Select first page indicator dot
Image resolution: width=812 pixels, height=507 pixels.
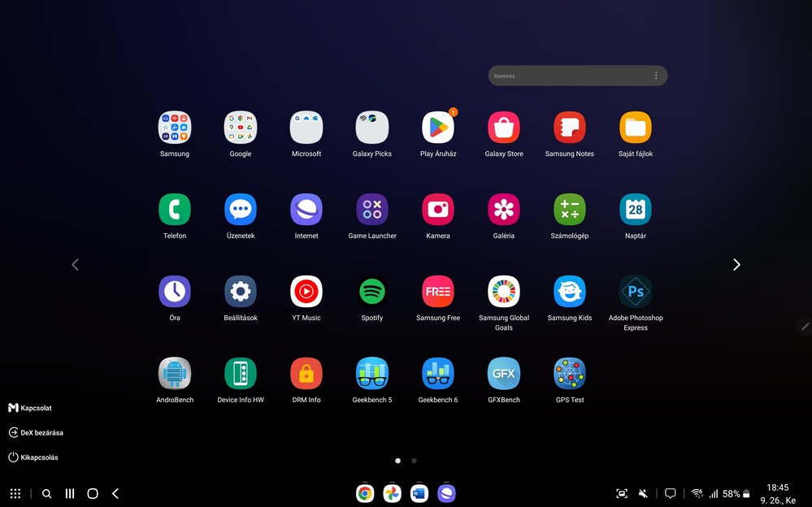pyautogui.click(x=397, y=461)
